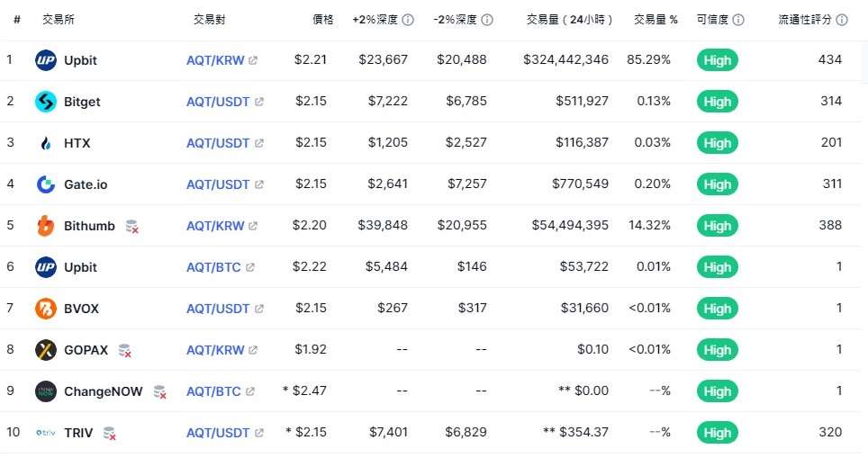
Task: Click info icon beside 流通性評分 header
Action: [842, 20]
